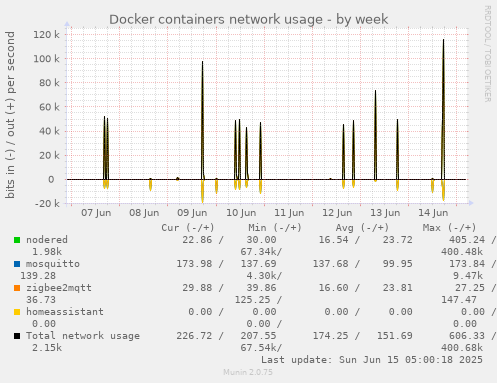
Task: Click the 08 Jun x-axis label
Action: point(144,213)
